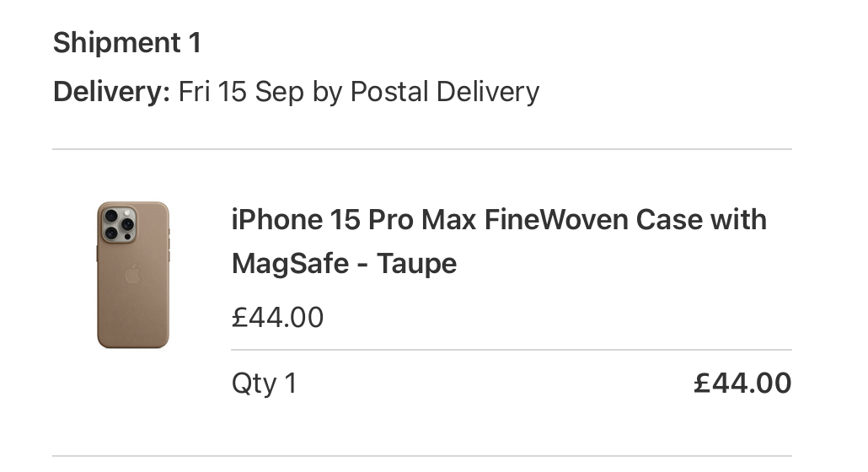Click the word "Case" in the product title
The width and height of the screenshot is (868, 472).
[x=668, y=220]
